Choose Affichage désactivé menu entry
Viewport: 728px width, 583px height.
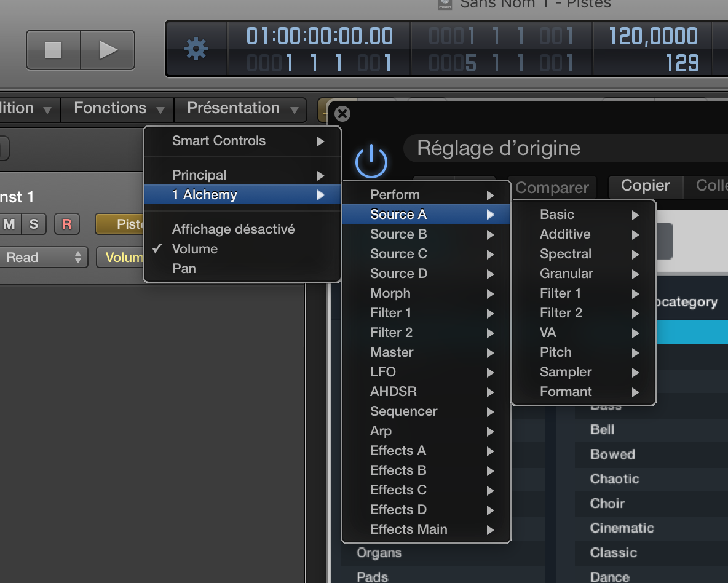pyautogui.click(x=233, y=229)
